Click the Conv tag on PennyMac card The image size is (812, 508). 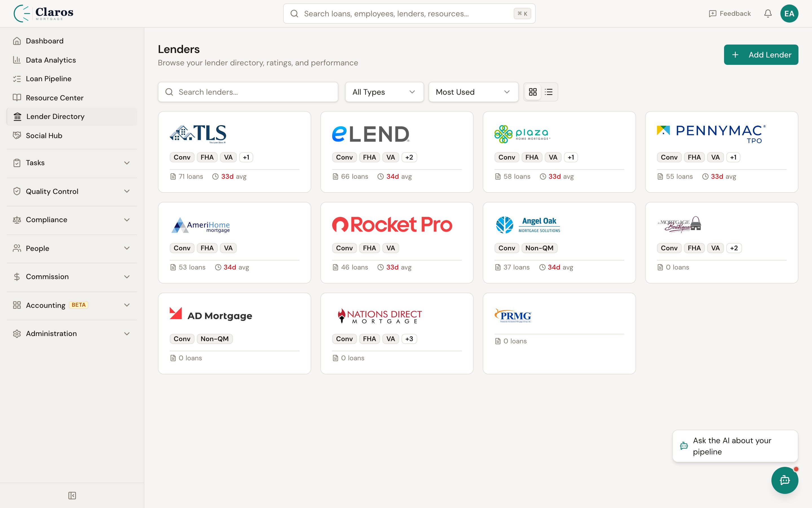[669, 157]
